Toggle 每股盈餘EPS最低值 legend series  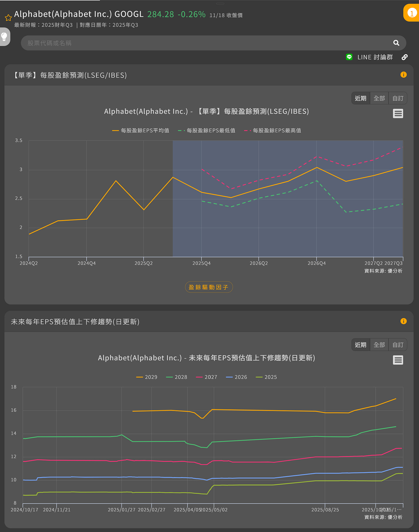(x=207, y=130)
